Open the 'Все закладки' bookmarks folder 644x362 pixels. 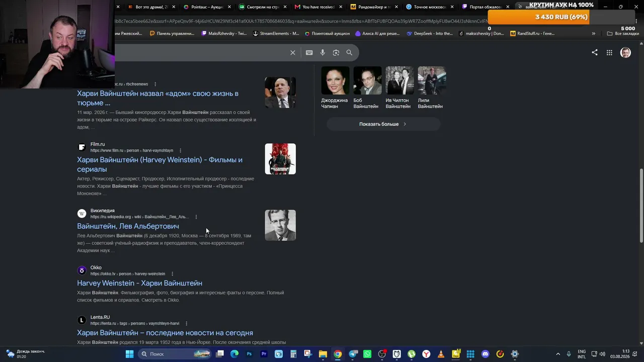[623, 34]
